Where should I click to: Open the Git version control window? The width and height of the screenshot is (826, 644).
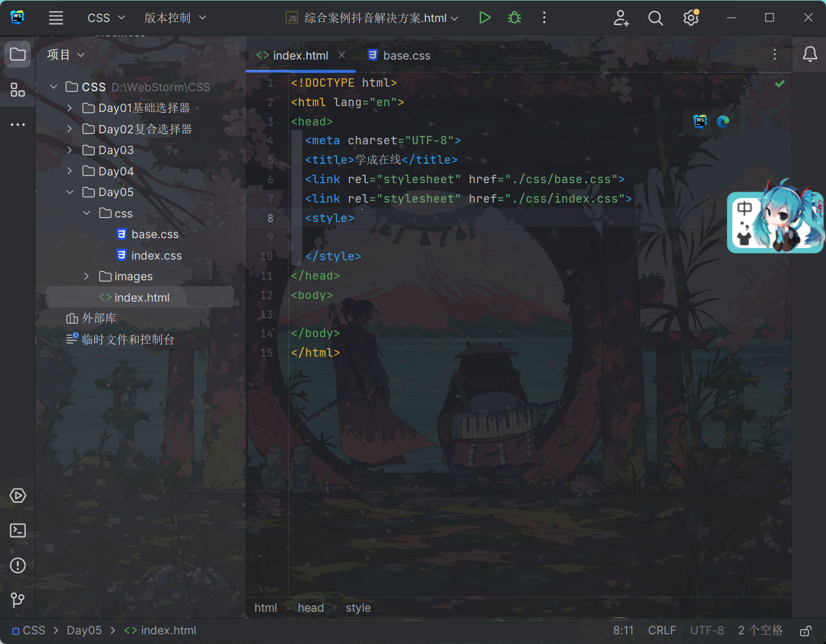(18, 601)
